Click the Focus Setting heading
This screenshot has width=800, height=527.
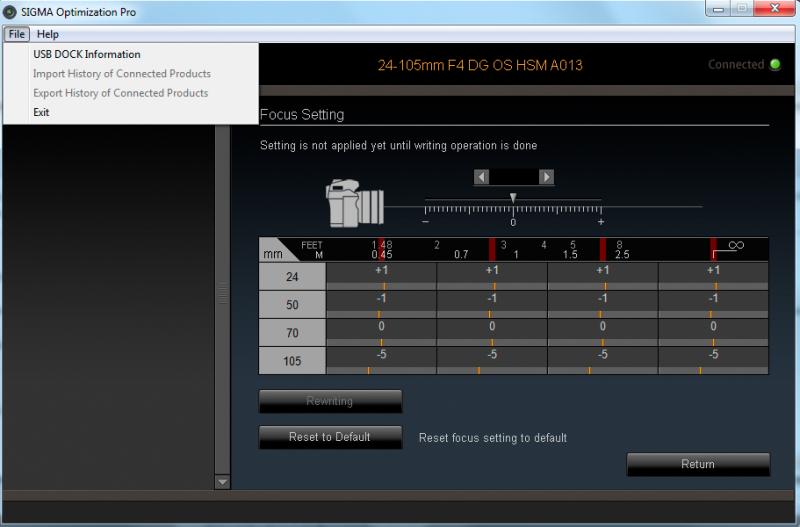pos(302,115)
